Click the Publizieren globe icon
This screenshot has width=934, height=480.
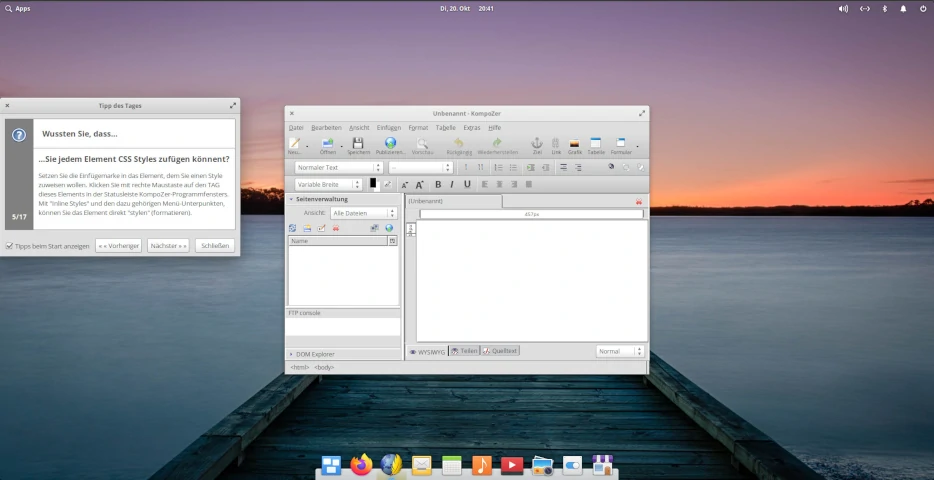(x=390, y=143)
